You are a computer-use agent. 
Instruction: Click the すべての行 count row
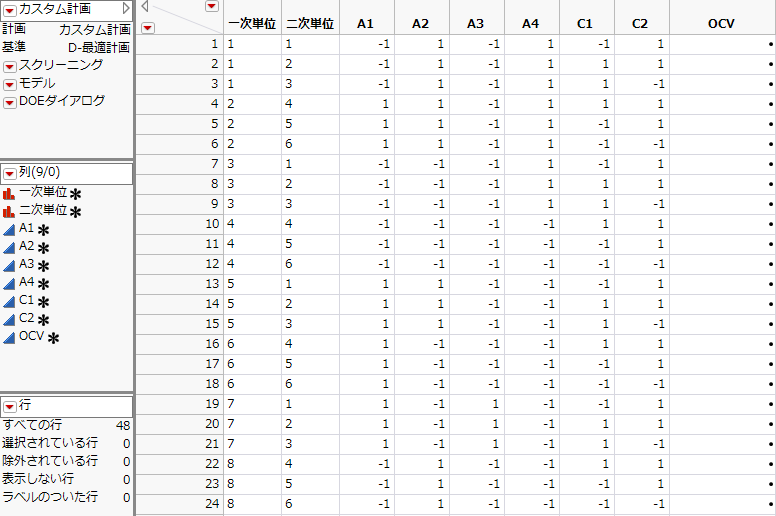tap(66, 425)
